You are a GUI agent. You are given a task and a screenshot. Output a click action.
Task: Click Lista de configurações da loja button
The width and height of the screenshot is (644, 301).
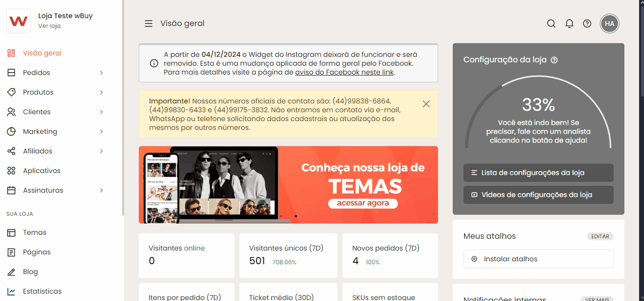[x=538, y=173]
